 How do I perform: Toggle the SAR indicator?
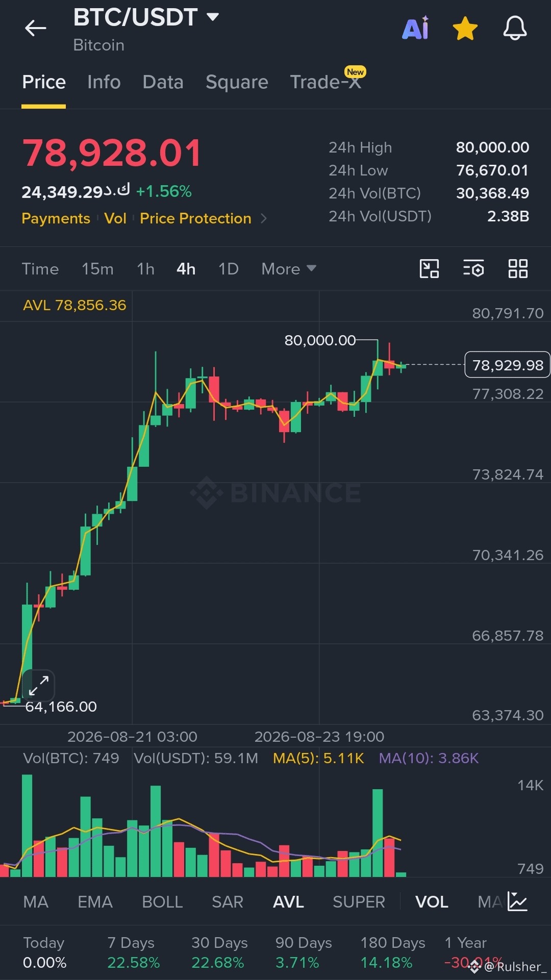tap(228, 902)
